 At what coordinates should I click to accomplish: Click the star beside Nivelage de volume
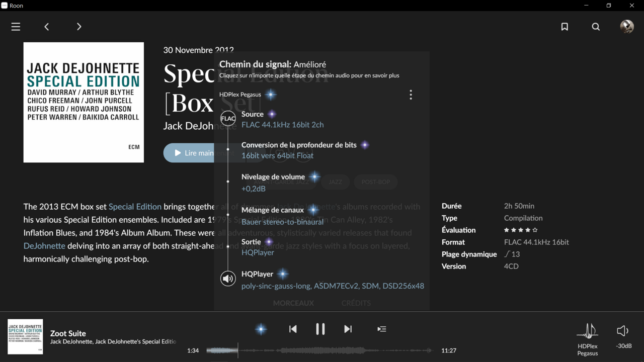click(314, 176)
